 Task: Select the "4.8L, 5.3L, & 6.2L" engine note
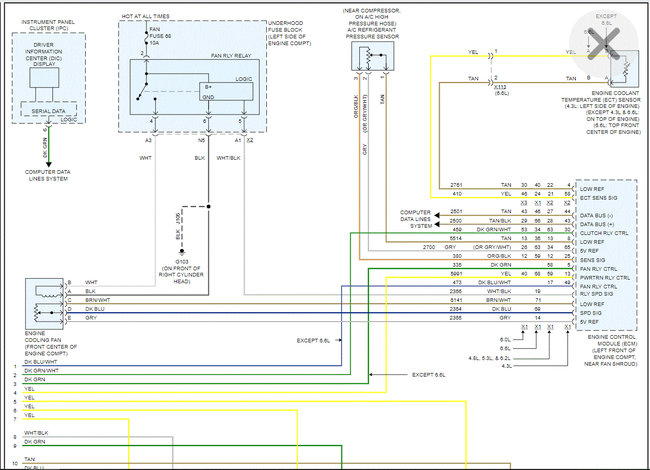[490, 358]
